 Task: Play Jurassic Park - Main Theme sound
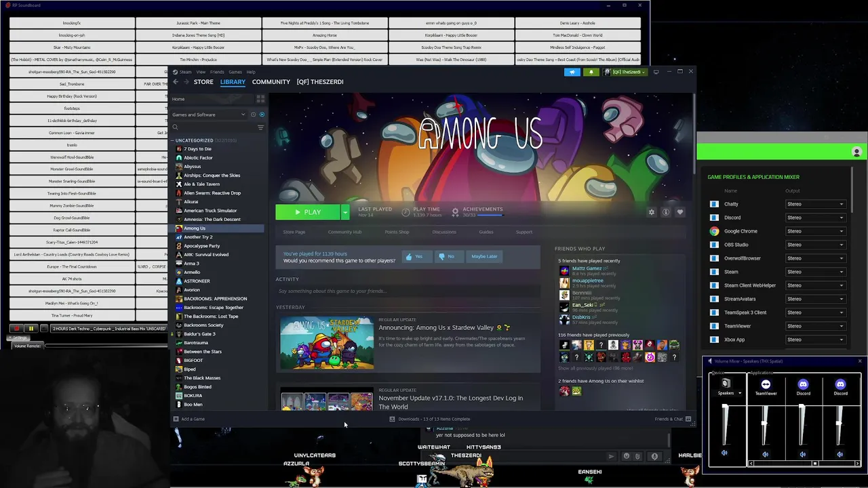(198, 23)
